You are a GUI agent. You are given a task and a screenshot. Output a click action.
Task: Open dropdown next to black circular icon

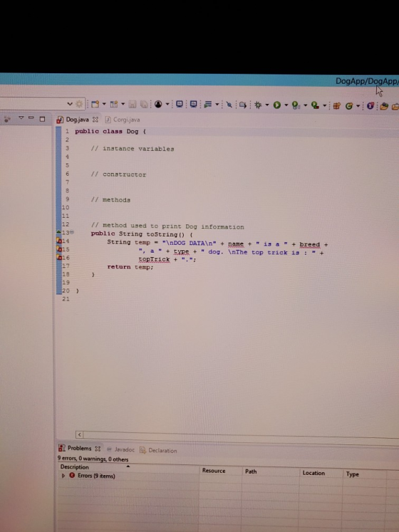click(x=167, y=105)
